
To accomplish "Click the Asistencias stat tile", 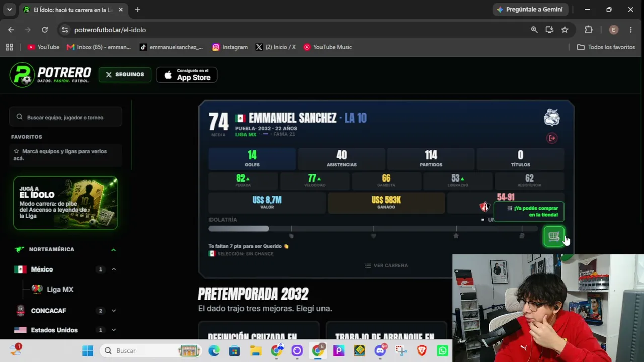I will click(x=342, y=159).
